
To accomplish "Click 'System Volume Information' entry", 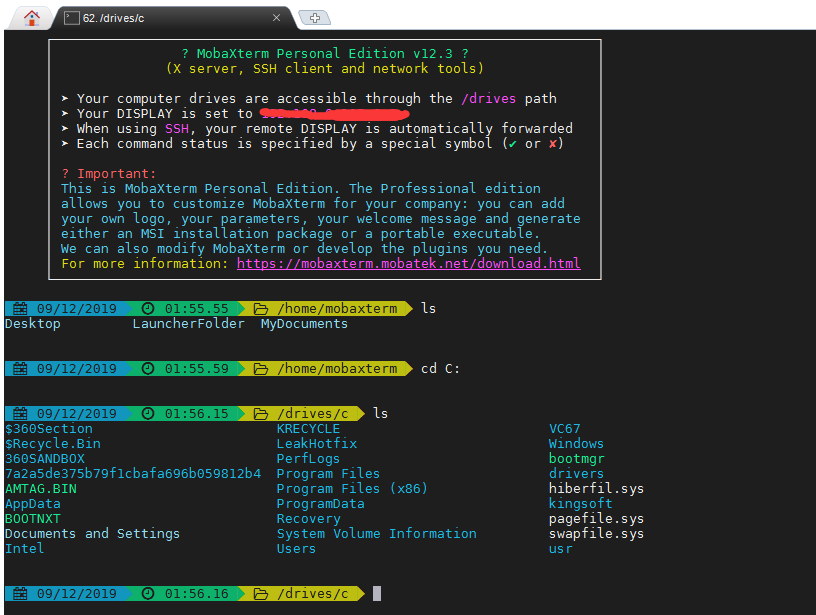I will (376, 534).
